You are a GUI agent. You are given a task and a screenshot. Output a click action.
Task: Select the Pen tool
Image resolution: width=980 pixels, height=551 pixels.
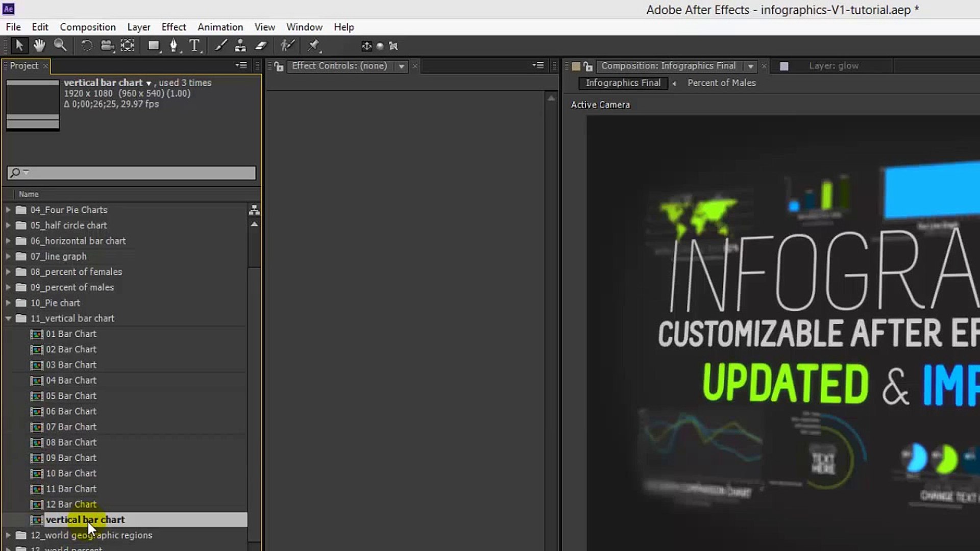[174, 46]
